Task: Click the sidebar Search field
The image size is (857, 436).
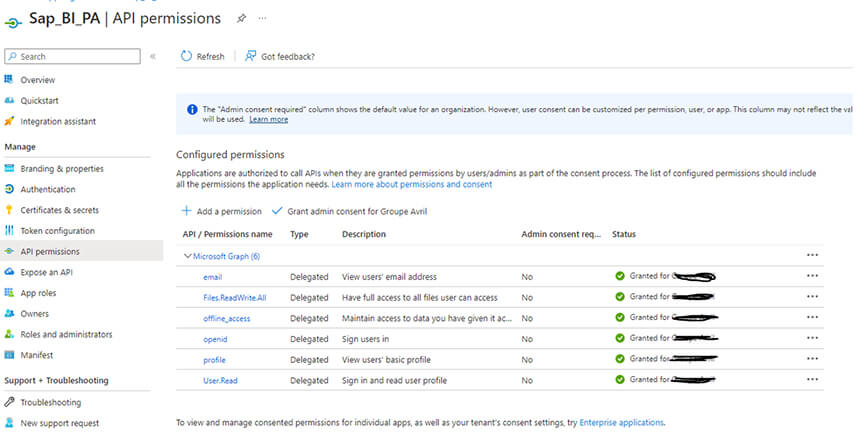Action: tap(72, 56)
